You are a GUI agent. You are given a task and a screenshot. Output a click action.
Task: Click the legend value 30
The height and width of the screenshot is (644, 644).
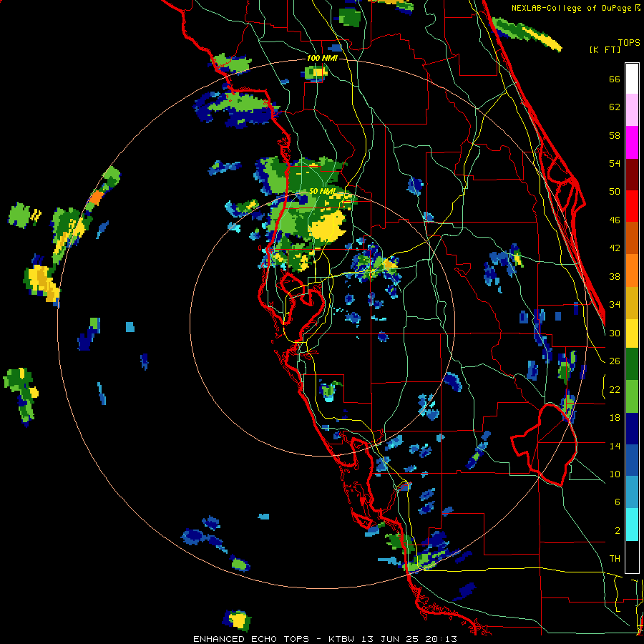[615, 333]
